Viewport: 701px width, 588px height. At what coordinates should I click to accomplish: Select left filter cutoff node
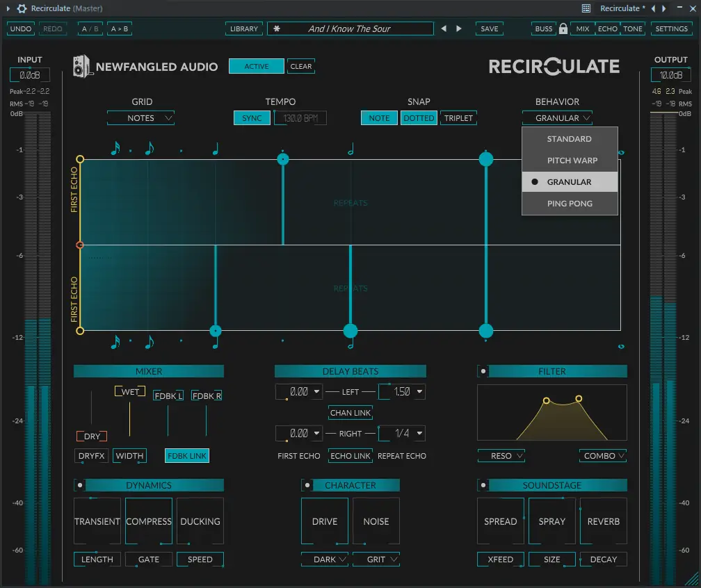click(x=546, y=401)
